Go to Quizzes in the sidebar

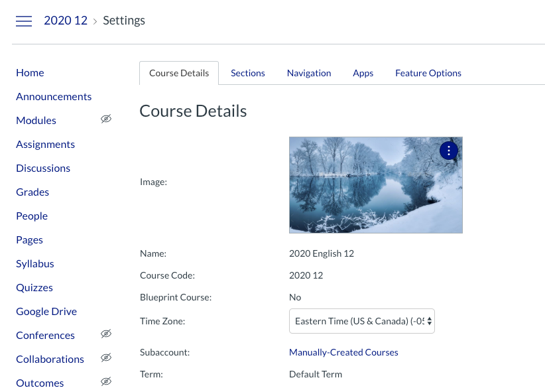point(34,288)
